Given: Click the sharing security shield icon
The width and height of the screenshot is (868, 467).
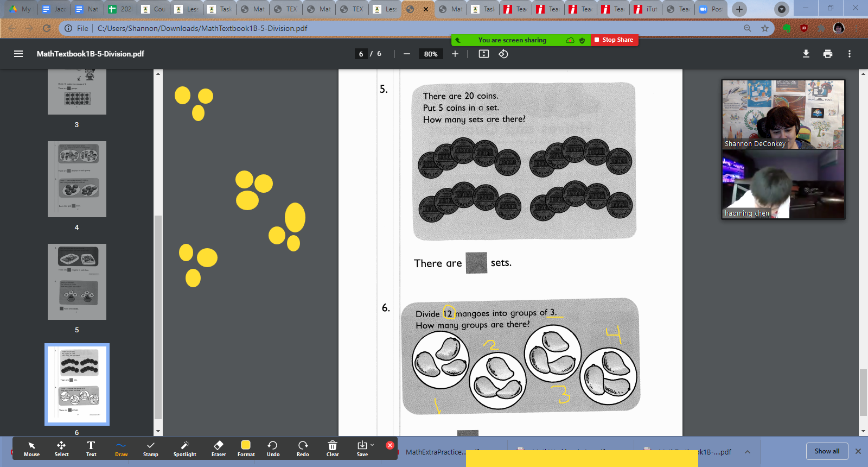Looking at the screenshot, I should tap(582, 40).
